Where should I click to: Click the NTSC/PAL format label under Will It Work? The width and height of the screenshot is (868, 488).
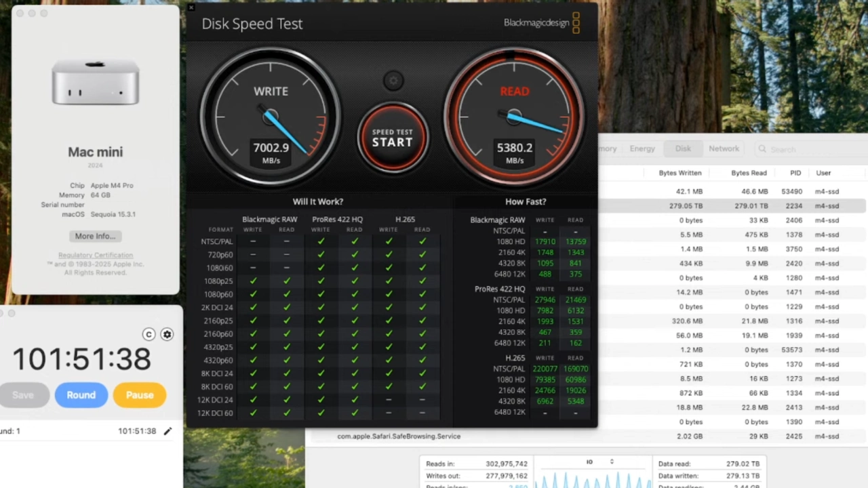[x=216, y=241]
